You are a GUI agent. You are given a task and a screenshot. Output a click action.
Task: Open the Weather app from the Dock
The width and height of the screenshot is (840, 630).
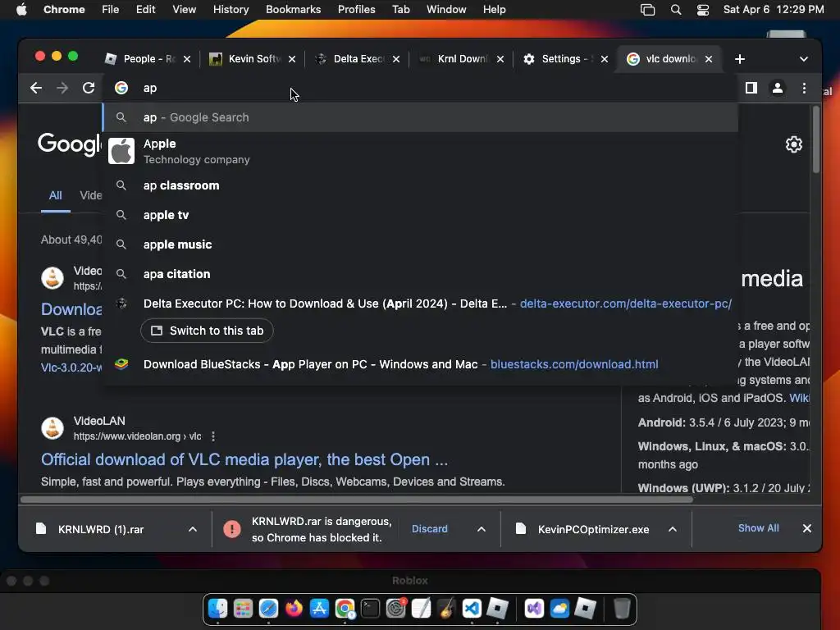559,609
